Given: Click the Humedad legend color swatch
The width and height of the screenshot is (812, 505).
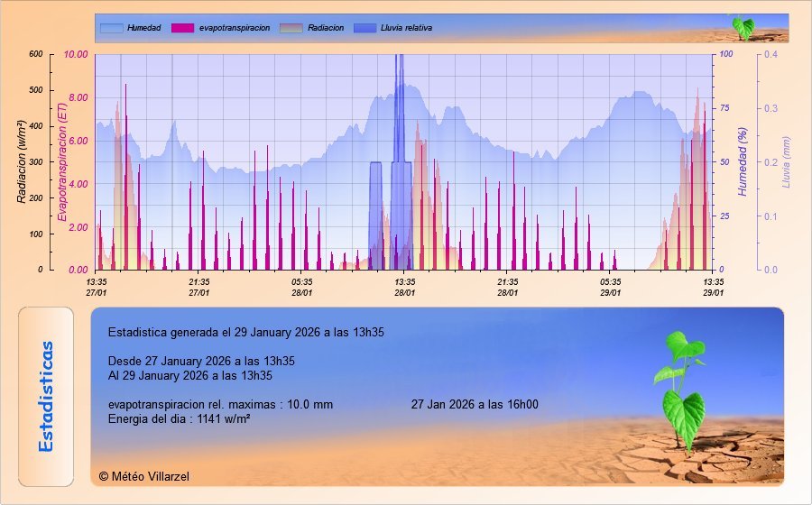Looking at the screenshot, I should pyautogui.click(x=110, y=28).
